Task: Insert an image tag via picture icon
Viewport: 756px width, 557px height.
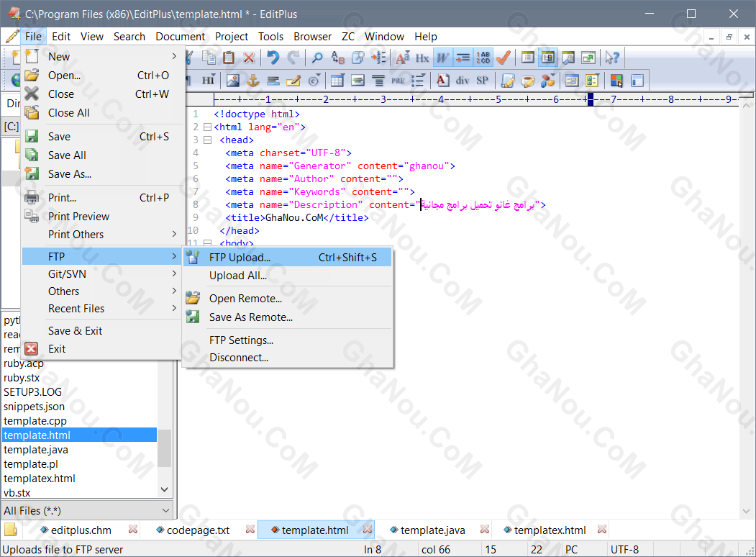Action: click(x=233, y=81)
